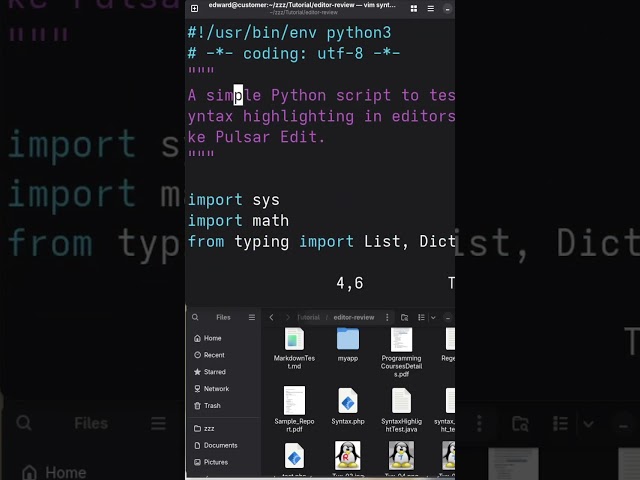Click the word 'sys' in vim
The width and height of the screenshot is (640, 480).
pos(266,200)
